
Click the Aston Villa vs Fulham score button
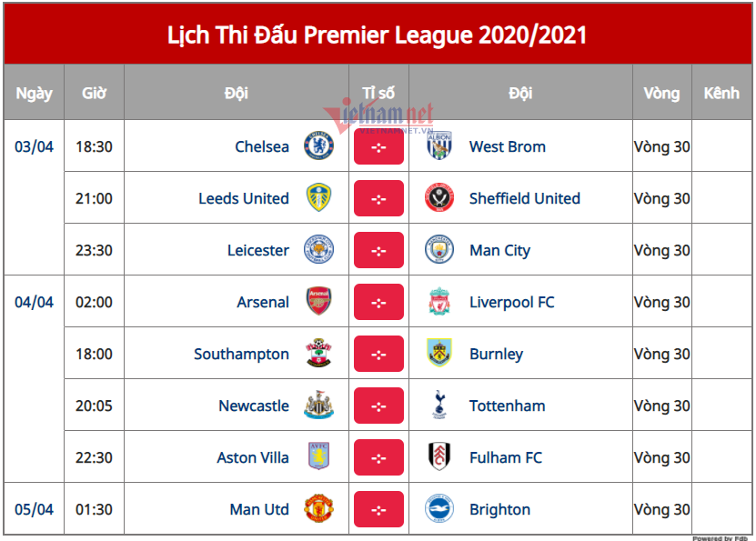click(378, 458)
